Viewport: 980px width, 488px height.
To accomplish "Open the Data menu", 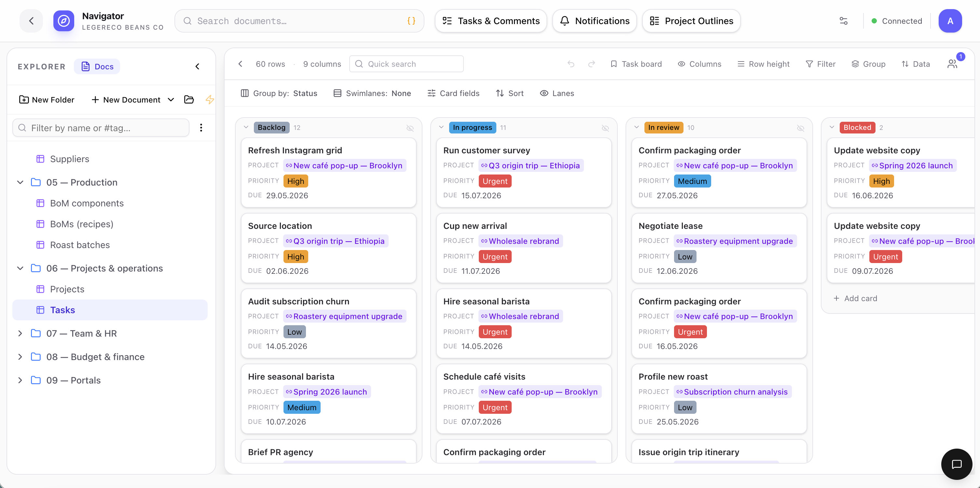I will [916, 64].
